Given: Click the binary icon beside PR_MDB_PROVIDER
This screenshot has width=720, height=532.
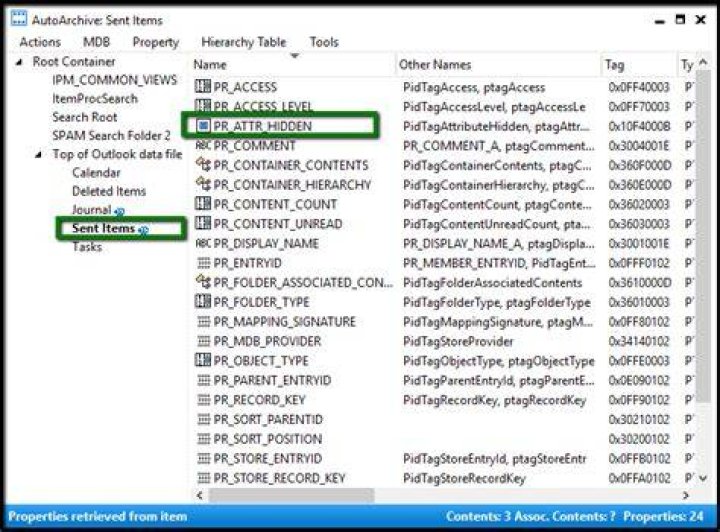Looking at the screenshot, I should click(203, 341).
